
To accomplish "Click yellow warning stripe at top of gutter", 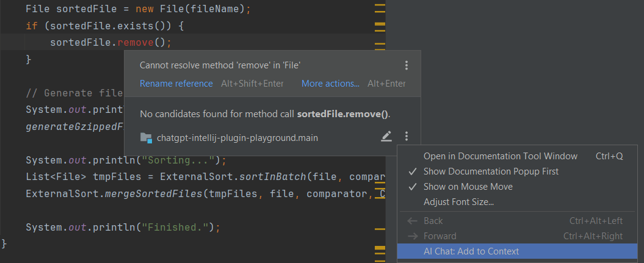I will (x=380, y=5).
